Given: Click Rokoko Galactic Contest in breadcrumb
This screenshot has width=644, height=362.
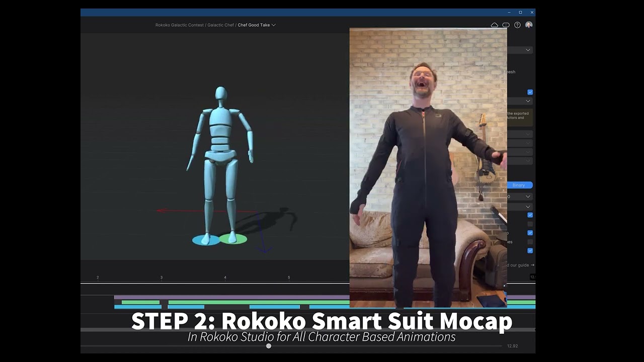Looking at the screenshot, I should click(180, 25).
